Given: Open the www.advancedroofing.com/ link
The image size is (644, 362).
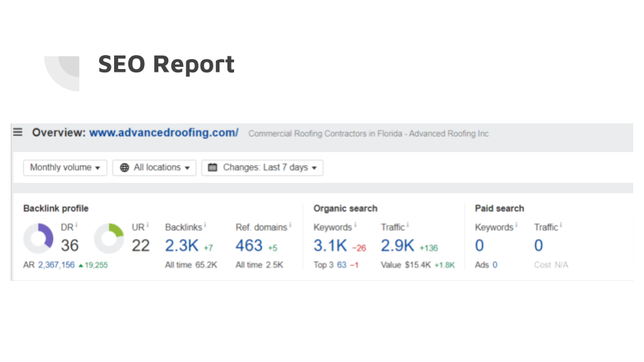Looking at the screenshot, I should 164,133.
